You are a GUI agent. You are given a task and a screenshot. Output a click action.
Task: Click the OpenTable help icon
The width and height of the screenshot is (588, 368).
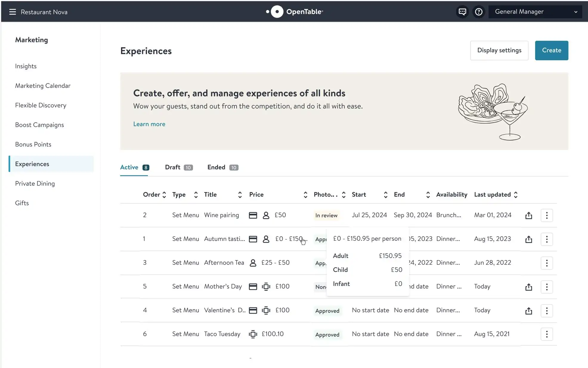[x=478, y=11]
